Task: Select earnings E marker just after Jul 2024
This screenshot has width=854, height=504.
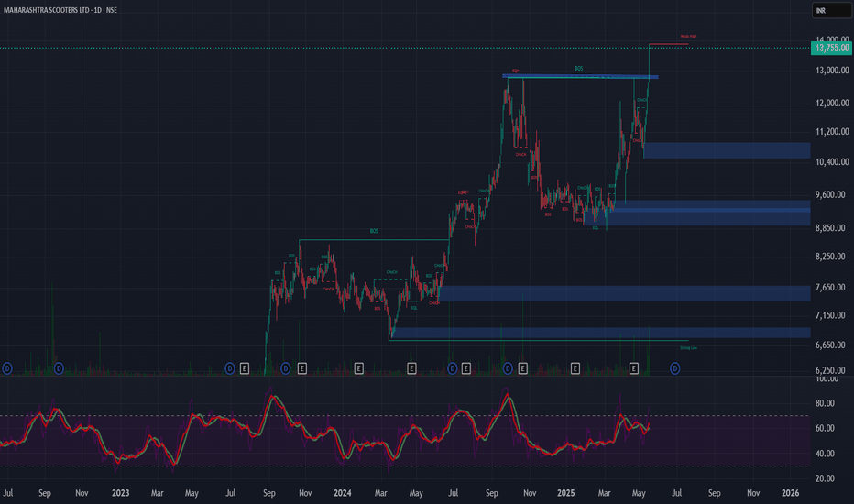Action: 466,369
